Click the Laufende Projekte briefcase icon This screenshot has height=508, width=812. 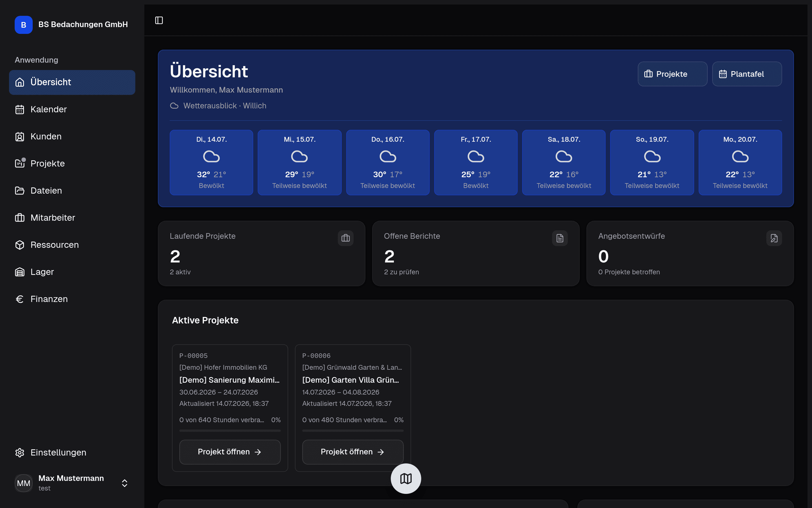346,238
